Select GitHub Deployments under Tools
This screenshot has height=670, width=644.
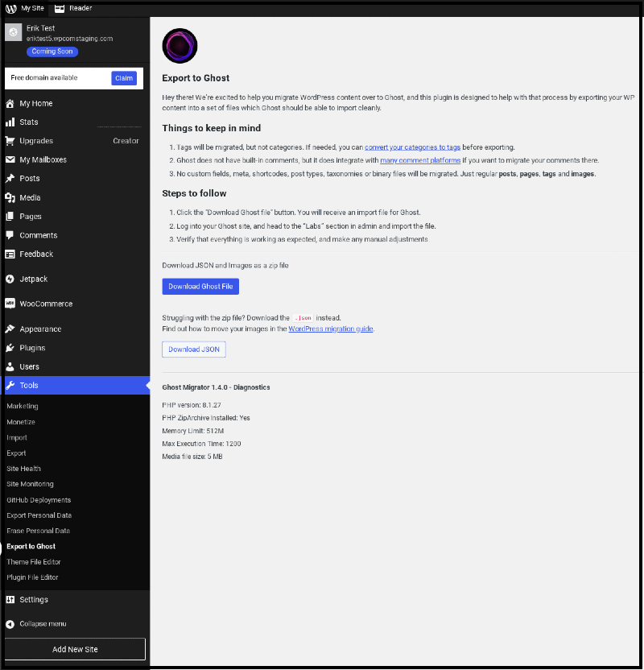pyautogui.click(x=39, y=500)
